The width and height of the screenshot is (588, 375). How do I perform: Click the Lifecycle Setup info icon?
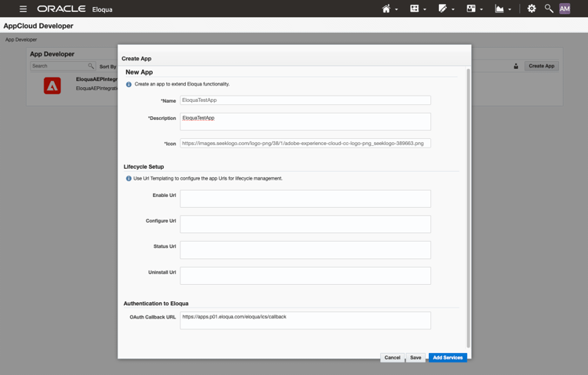[129, 179]
